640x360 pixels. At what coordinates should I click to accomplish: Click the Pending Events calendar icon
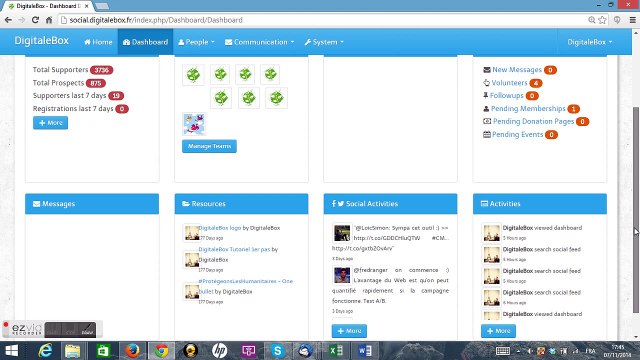click(x=487, y=134)
